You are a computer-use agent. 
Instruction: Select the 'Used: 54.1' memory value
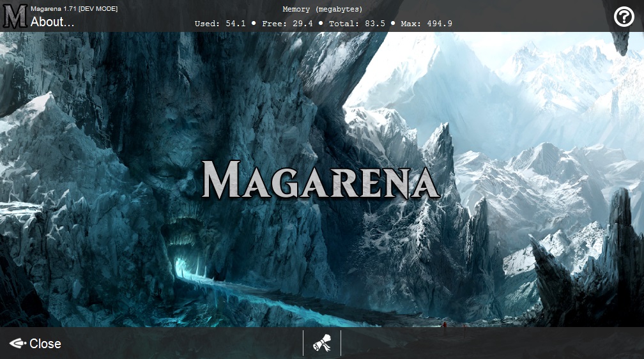point(220,24)
